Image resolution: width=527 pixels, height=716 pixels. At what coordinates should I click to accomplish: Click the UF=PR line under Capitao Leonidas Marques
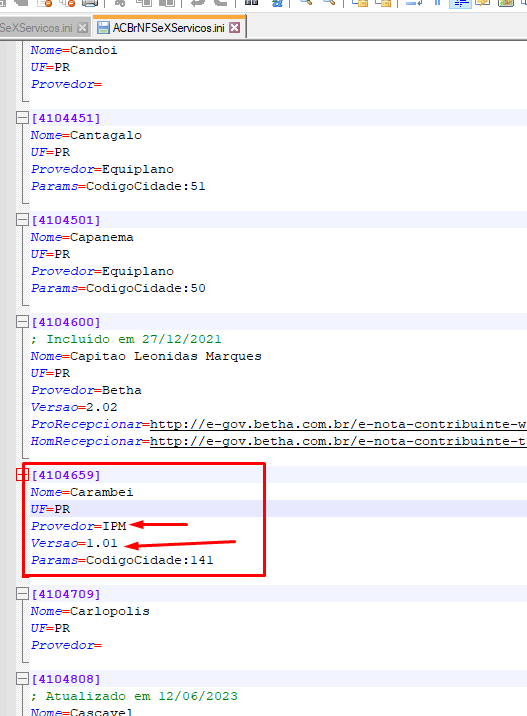(x=50, y=373)
